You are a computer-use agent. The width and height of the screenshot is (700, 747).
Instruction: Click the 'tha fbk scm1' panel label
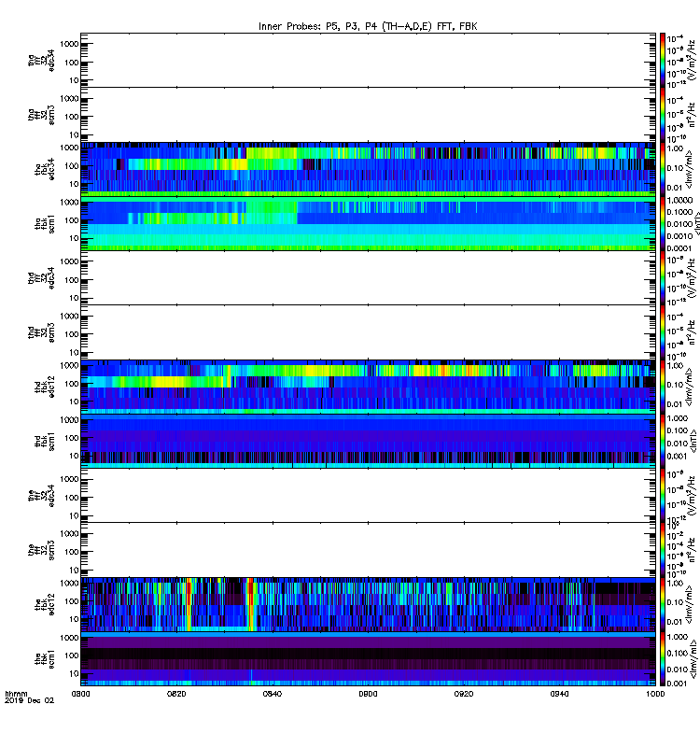[45, 224]
